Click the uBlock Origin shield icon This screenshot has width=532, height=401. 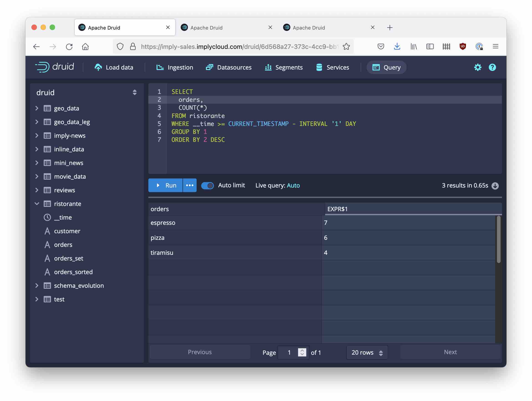pos(463,46)
